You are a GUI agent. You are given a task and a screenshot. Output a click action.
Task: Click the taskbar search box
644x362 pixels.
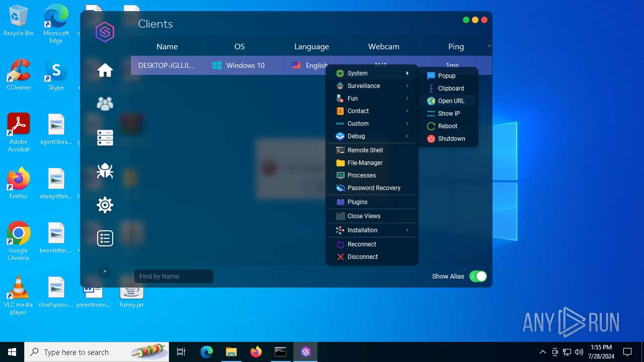pos(97,352)
